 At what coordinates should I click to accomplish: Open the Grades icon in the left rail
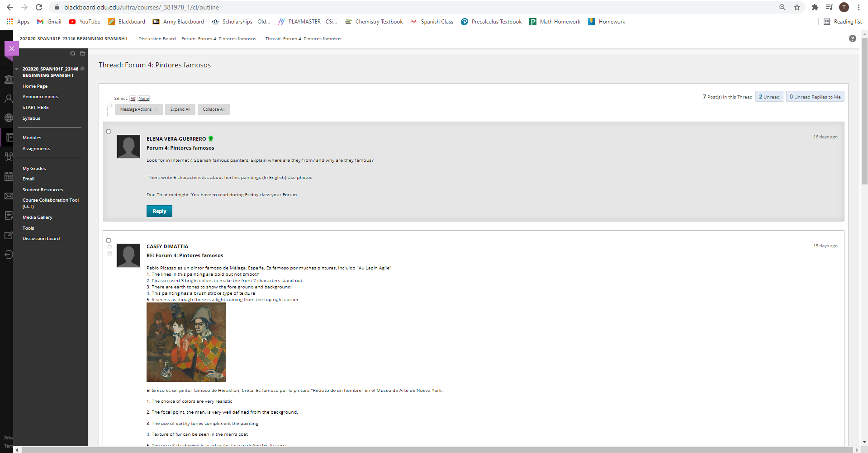[x=9, y=216]
